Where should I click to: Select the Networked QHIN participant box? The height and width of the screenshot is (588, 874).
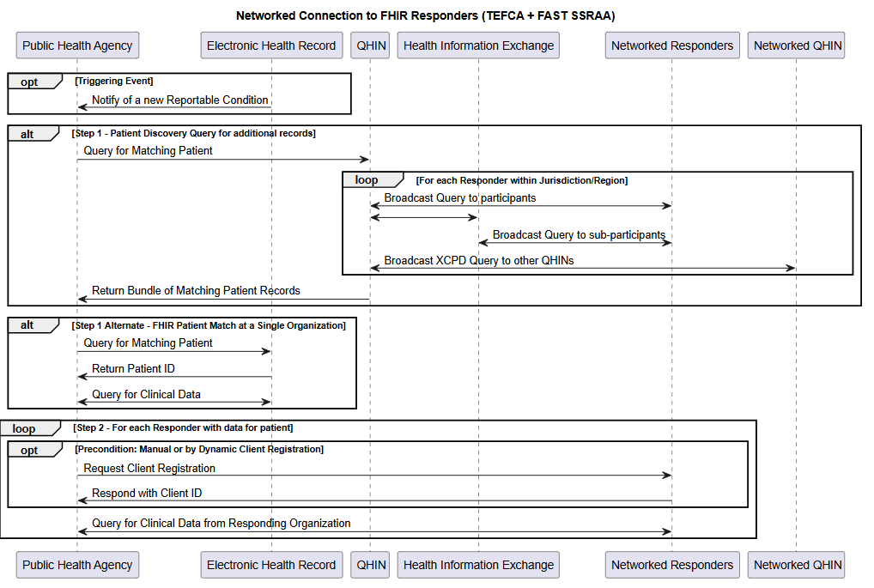pos(796,45)
